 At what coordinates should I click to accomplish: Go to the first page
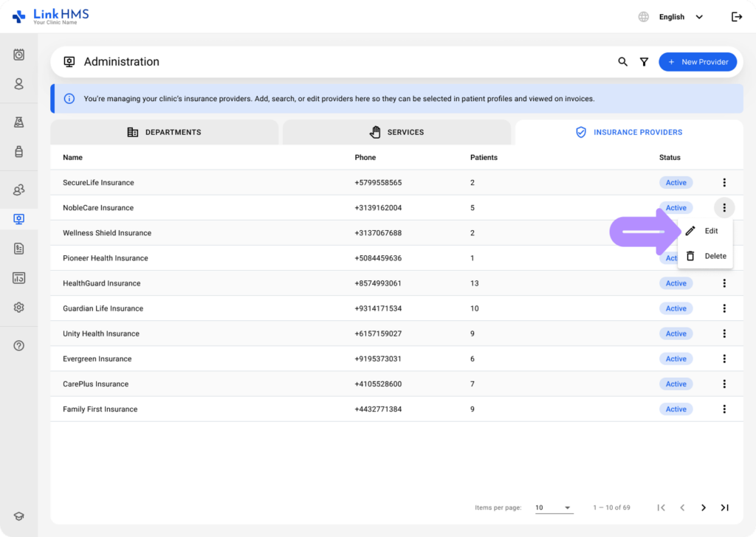661,507
